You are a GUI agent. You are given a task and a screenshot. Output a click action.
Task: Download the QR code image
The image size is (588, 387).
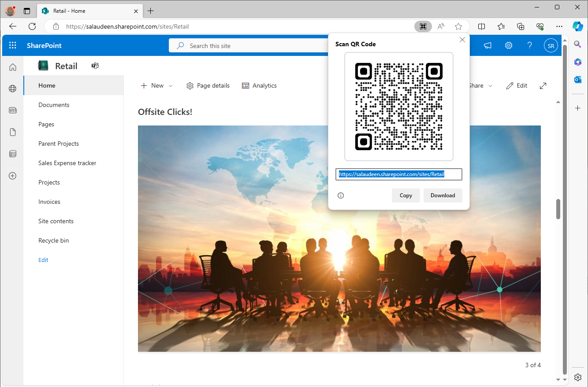[x=443, y=195]
